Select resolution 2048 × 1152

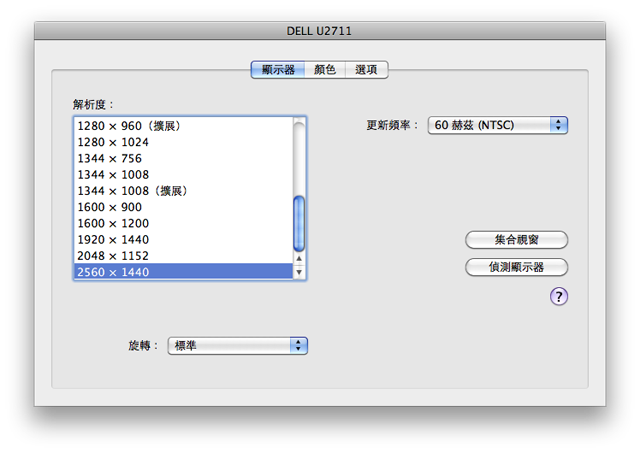click(183, 256)
